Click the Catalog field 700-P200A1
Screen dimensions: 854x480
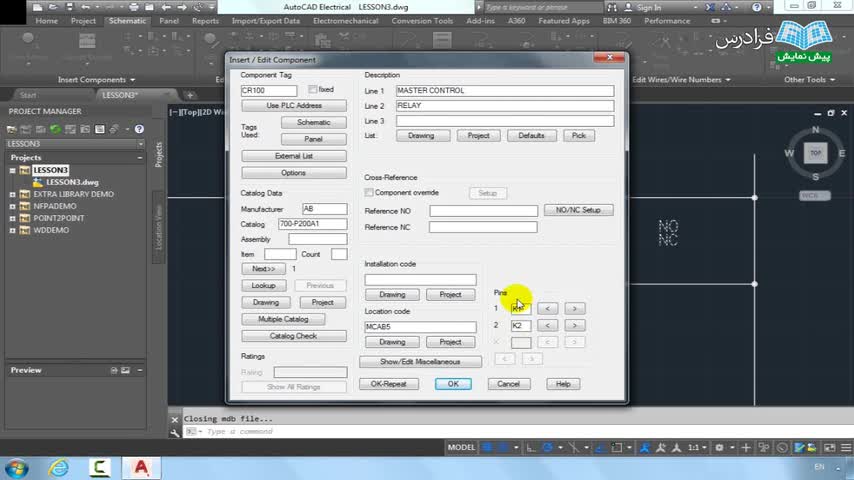pyautogui.click(x=313, y=224)
